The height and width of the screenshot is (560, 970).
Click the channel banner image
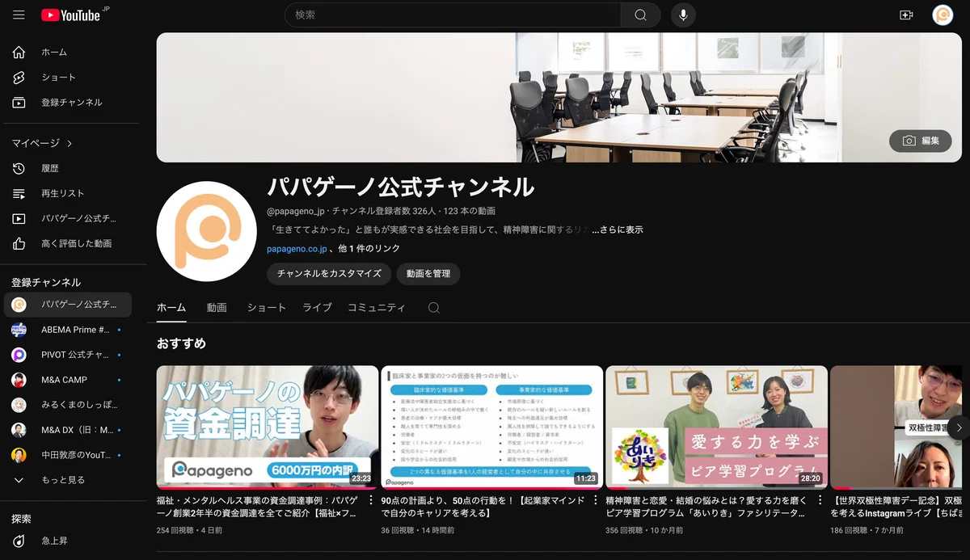pyautogui.click(x=559, y=98)
